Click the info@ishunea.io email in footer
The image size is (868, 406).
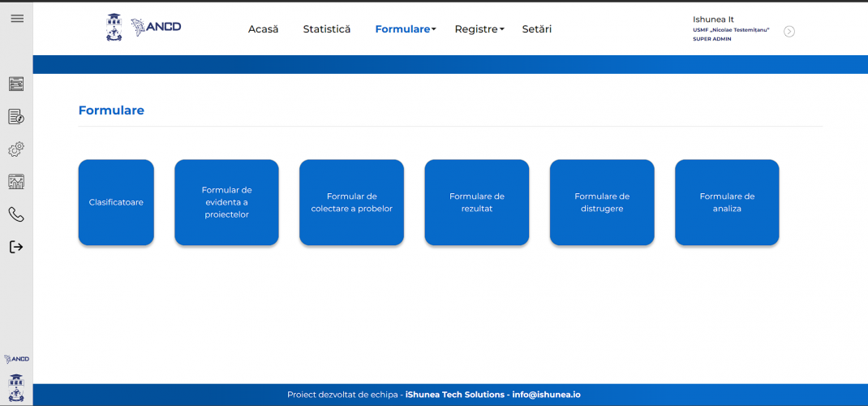547,395
